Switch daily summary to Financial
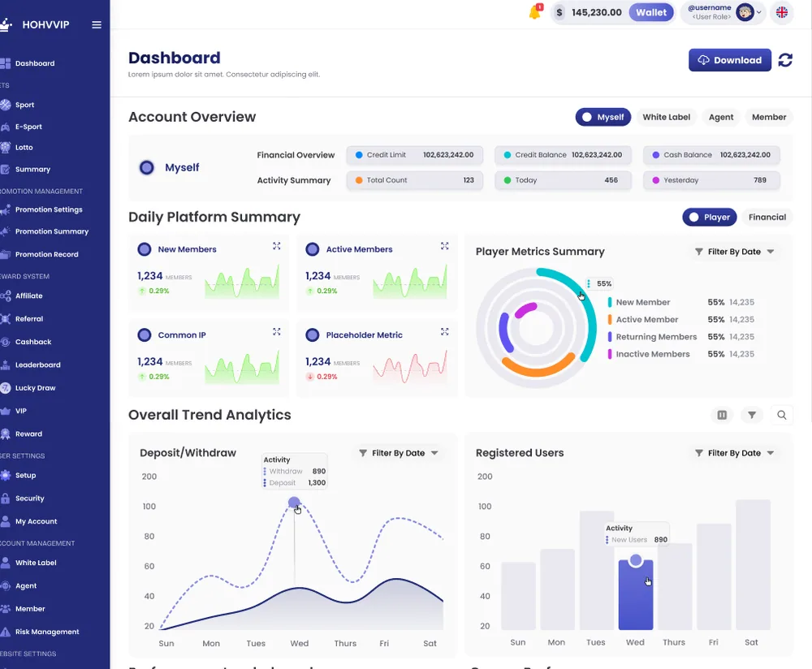Viewport: 812px width, 669px height. point(767,217)
